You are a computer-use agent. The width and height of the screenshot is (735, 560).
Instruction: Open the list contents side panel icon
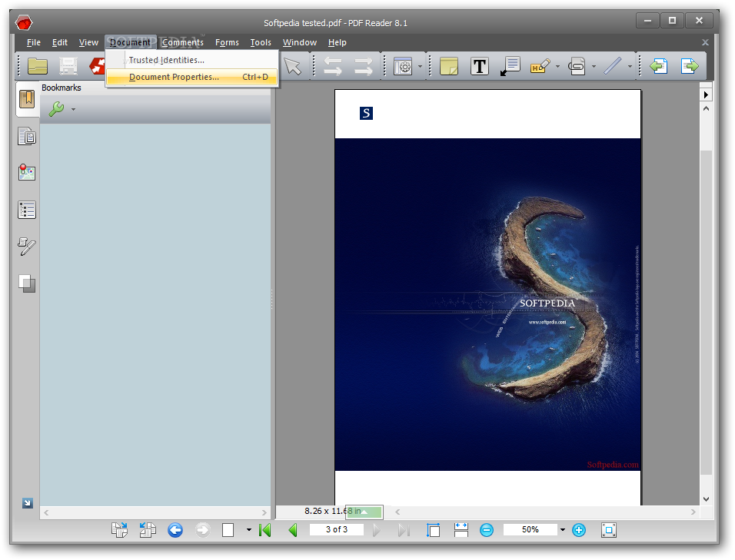27,210
